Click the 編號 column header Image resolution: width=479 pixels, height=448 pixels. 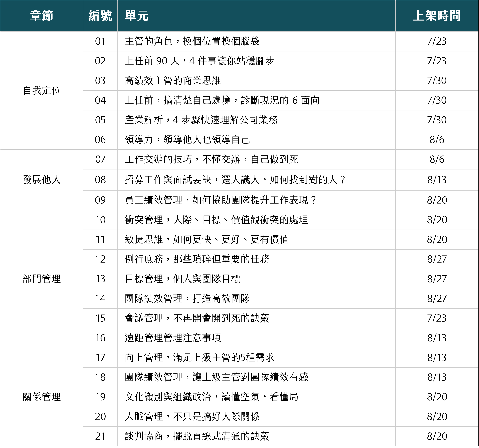pos(100,16)
